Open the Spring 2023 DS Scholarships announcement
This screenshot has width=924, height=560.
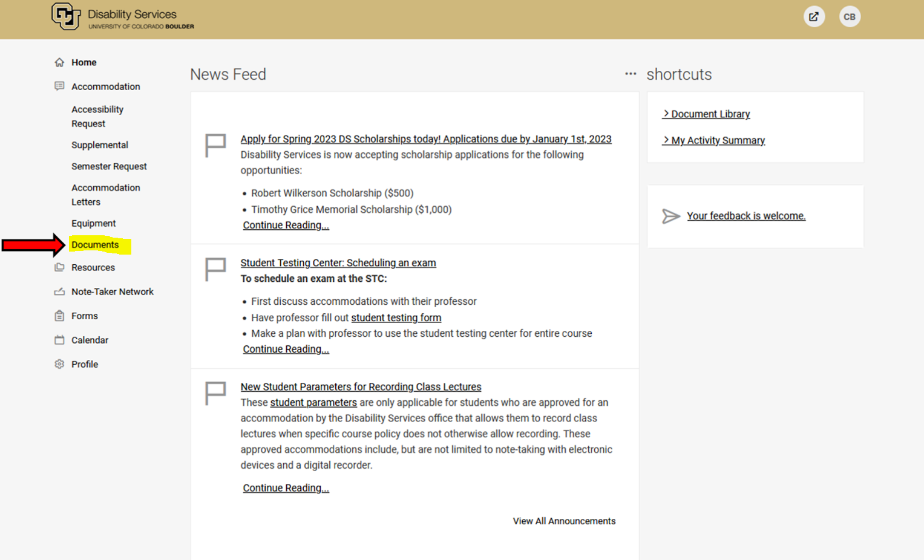(425, 139)
